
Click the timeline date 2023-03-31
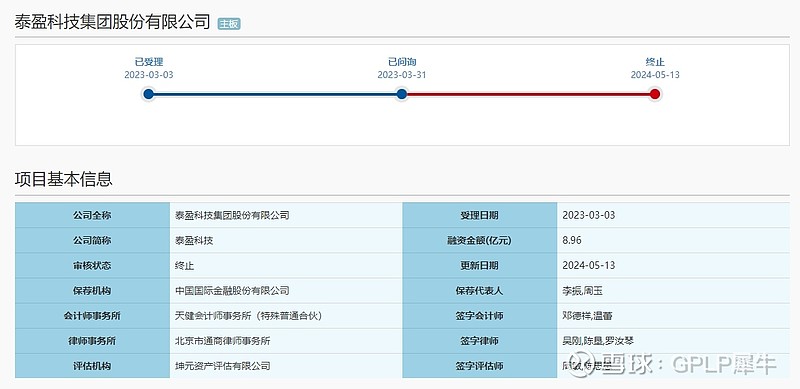tap(402, 75)
